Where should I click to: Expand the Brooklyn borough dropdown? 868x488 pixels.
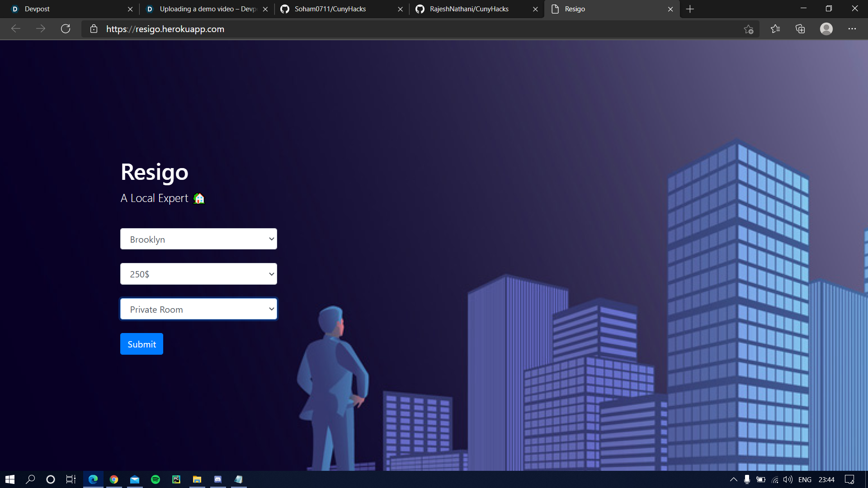pyautogui.click(x=198, y=239)
